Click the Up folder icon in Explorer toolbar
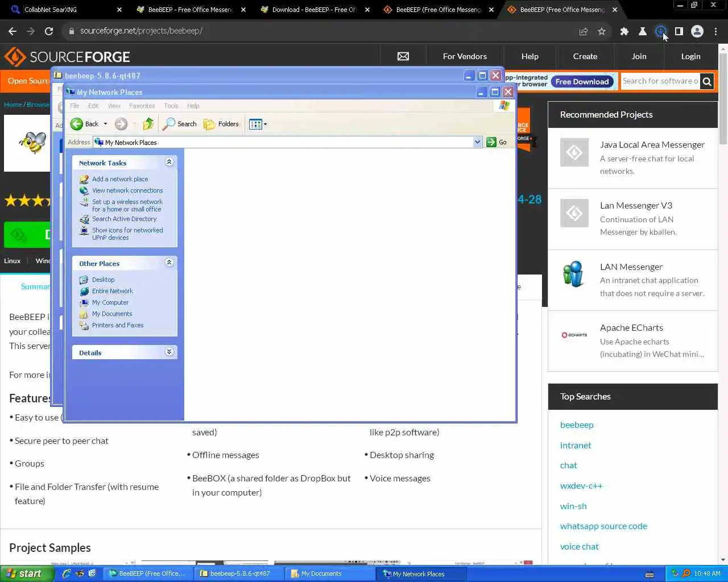This screenshot has height=582, width=728. pos(148,124)
